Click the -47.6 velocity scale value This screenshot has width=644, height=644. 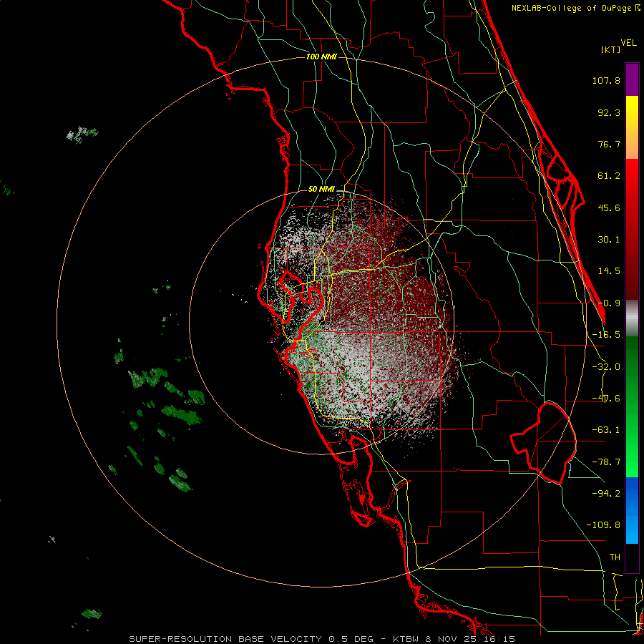606,399
